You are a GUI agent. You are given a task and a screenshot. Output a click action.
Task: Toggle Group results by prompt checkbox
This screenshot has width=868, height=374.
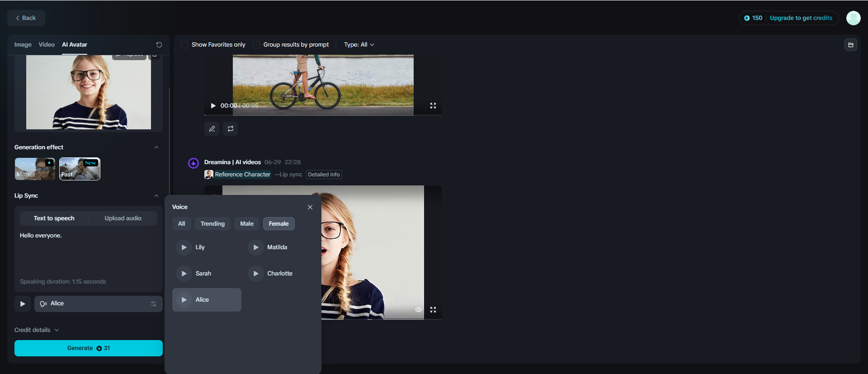click(x=256, y=45)
